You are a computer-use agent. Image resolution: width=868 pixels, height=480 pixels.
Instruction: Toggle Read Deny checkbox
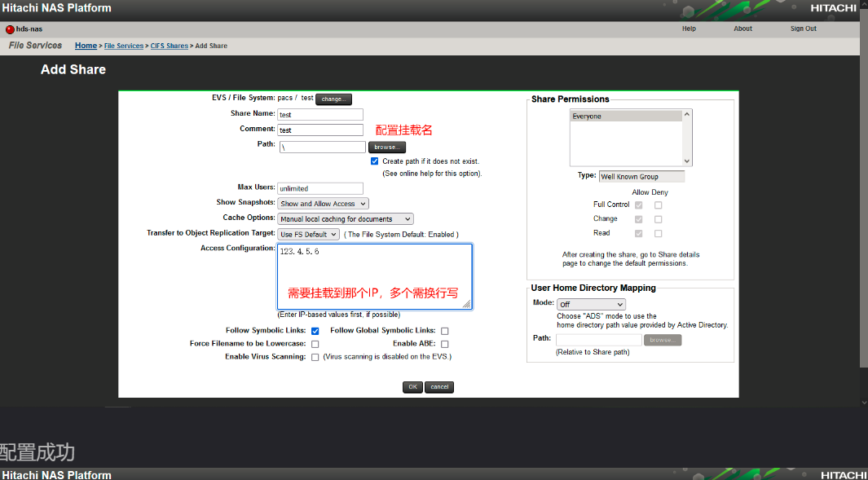(659, 234)
